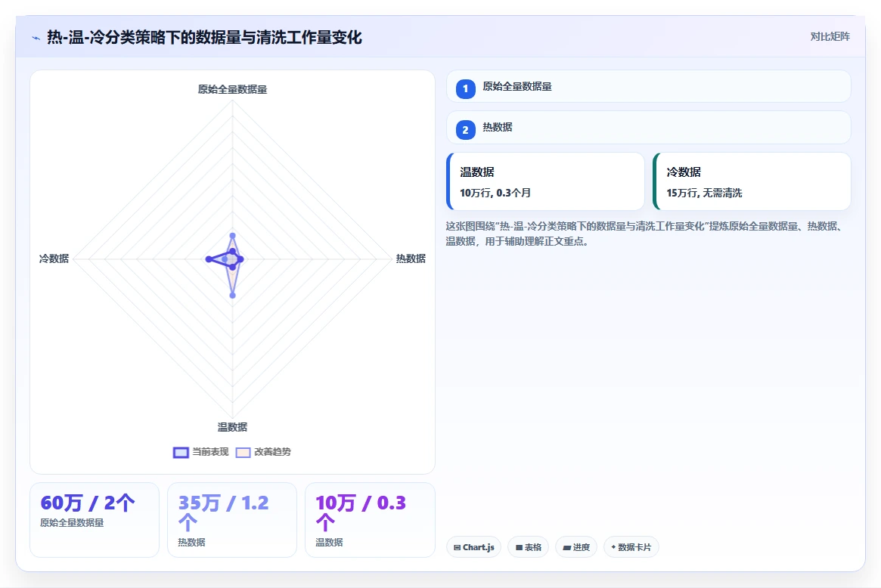Click the lowest radar data point toward 温数据
Image resolution: width=881 pixels, height=588 pixels.
pyautogui.click(x=233, y=296)
